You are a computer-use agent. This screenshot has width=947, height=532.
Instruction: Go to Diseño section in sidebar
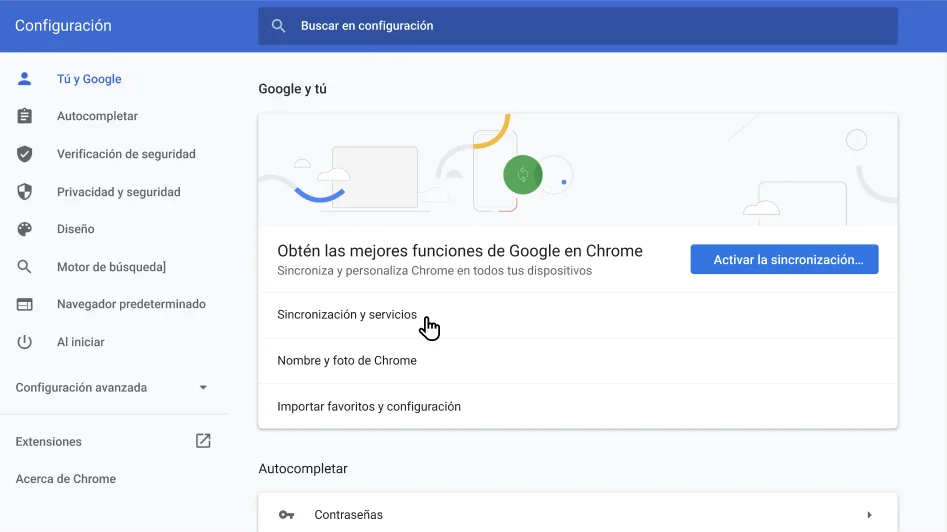click(x=75, y=229)
